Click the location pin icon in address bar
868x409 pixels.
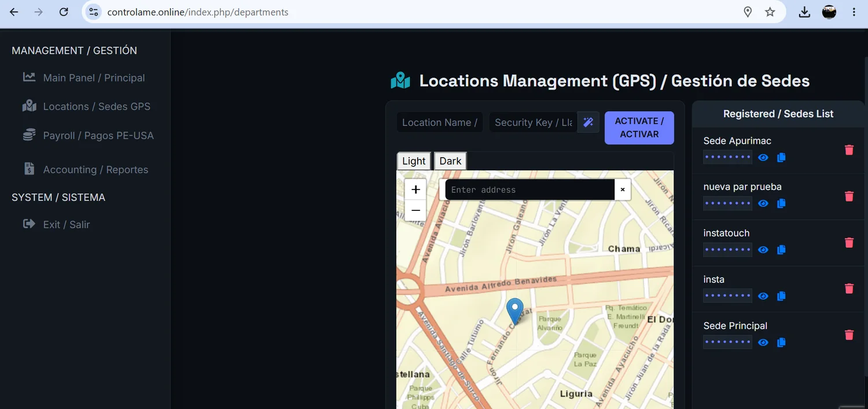pyautogui.click(x=748, y=12)
